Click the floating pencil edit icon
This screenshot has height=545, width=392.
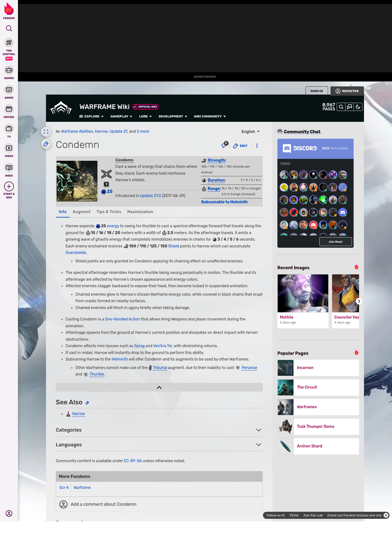click(46, 144)
